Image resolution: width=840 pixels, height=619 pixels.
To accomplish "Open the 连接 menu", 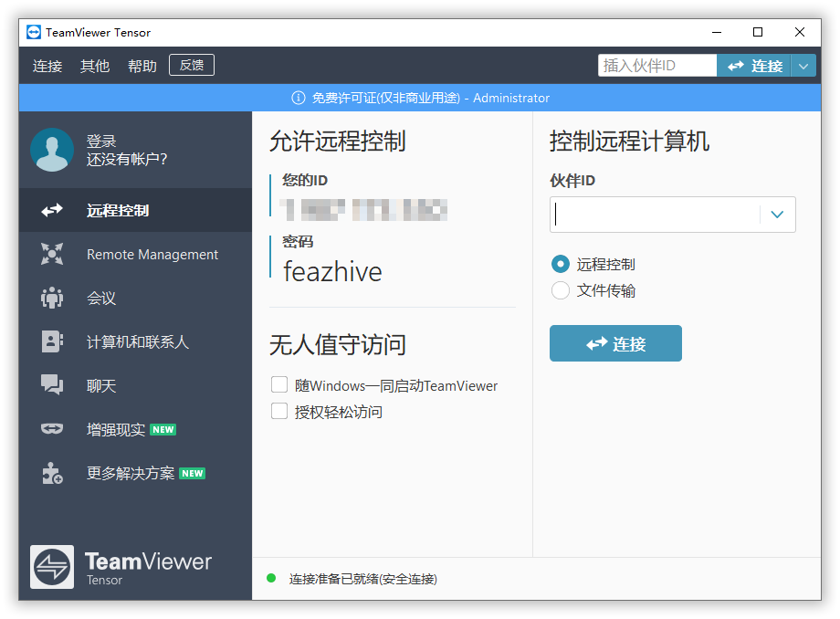I will tap(47, 66).
